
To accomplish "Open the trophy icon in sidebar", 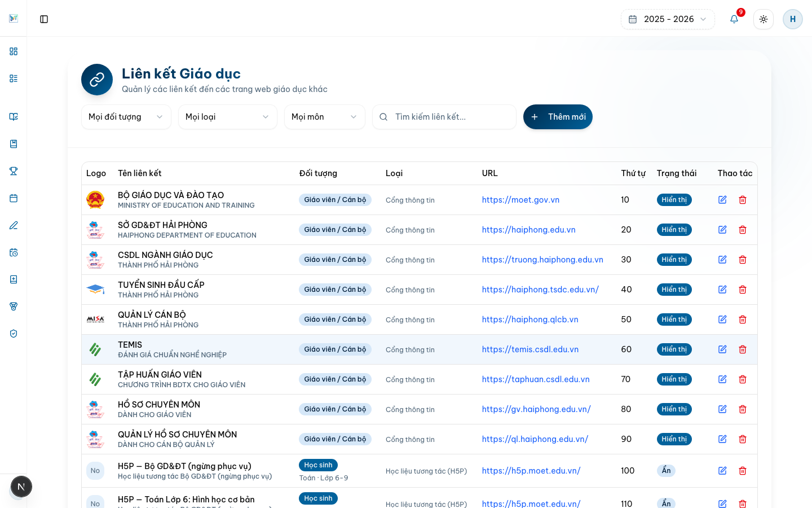I will [14, 171].
